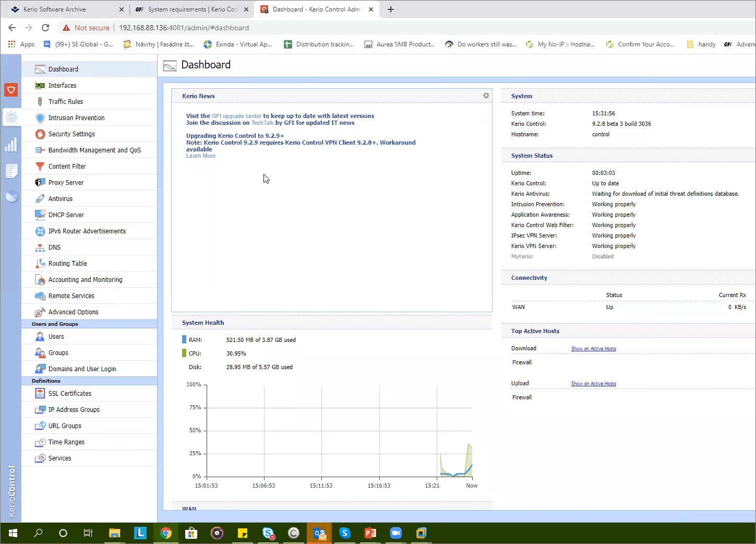The image size is (756, 544).
Task: Click the RAM blue legend swatch
Action: [x=184, y=339]
